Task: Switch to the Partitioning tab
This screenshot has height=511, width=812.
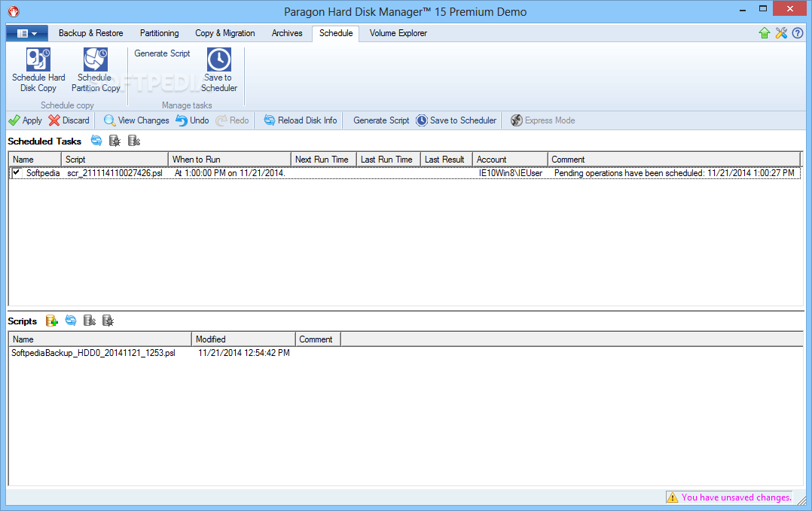Action: click(159, 33)
